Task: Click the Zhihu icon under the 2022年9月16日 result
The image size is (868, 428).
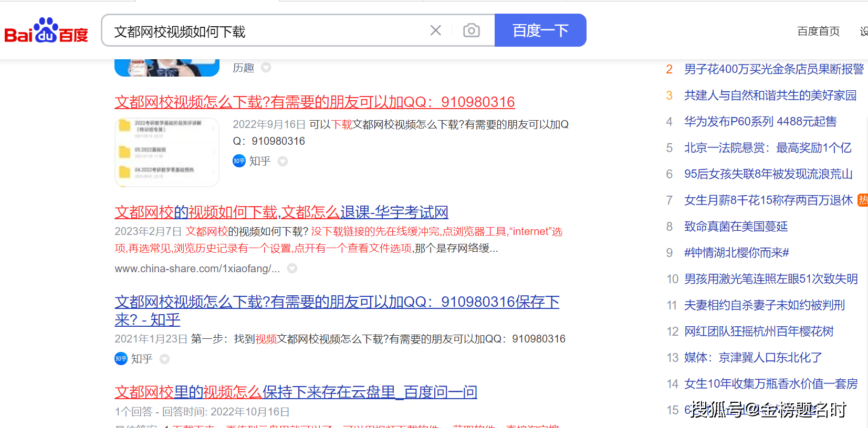Action: pyautogui.click(x=239, y=161)
